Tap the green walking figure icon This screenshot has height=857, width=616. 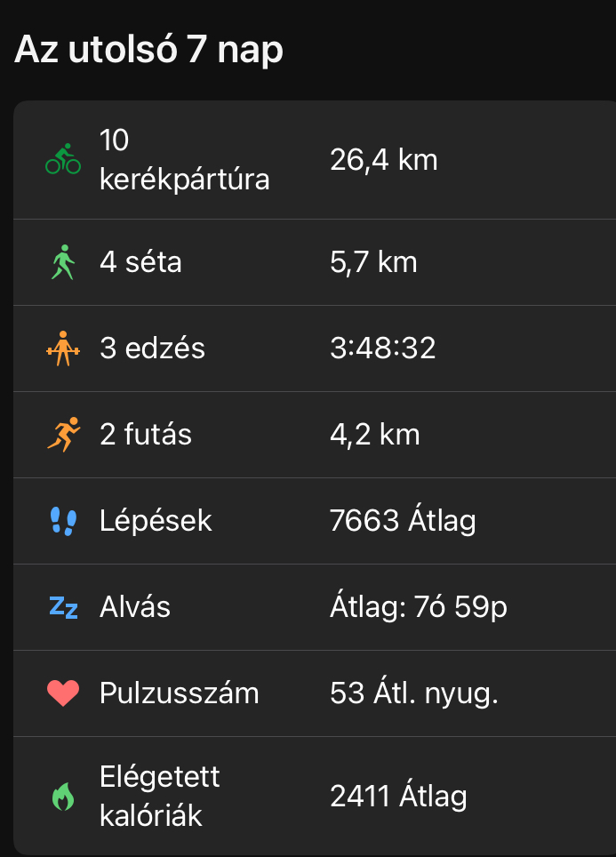(62, 262)
